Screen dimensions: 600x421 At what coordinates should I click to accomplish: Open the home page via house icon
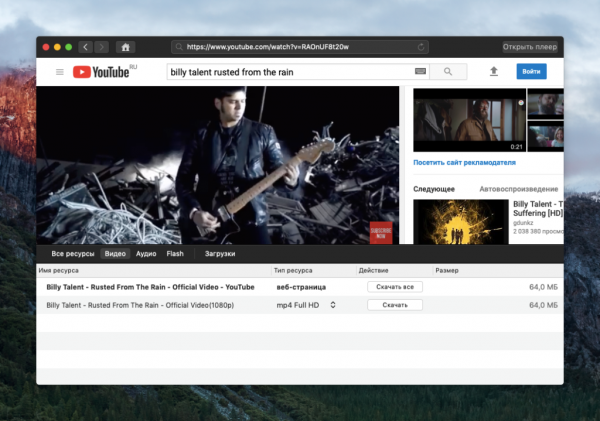(125, 47)
